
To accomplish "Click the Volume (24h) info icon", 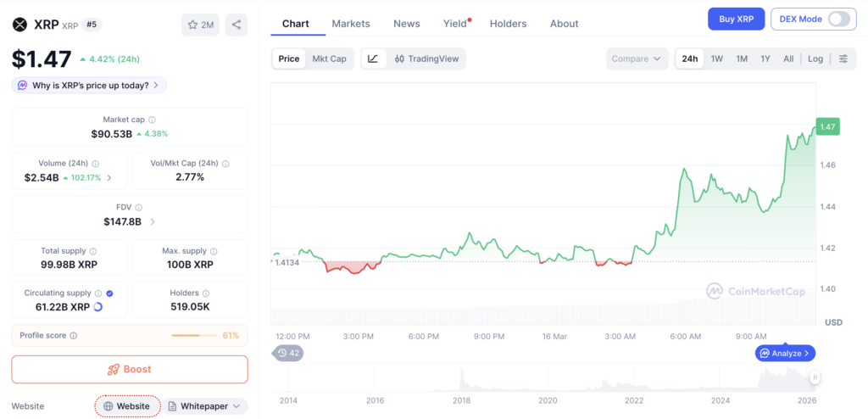I will point(95,164).
